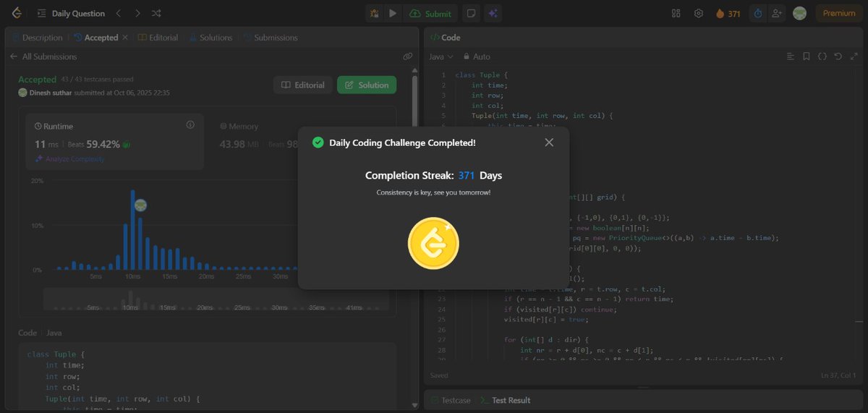The height and width of the screenshot is (413, 868).
Task: Open the Java language dropdown
Action: [441, 56]
